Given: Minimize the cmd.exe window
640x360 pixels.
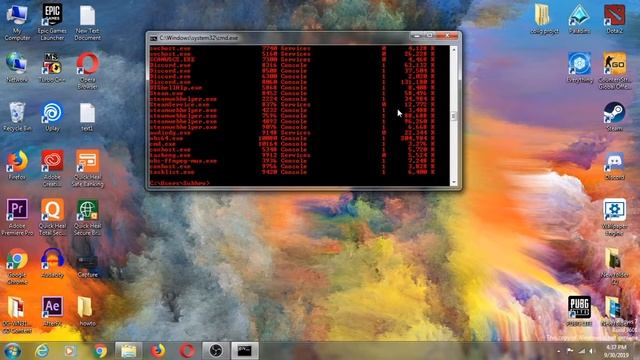Looking at the screenshot, I should (x=416, y=36).
